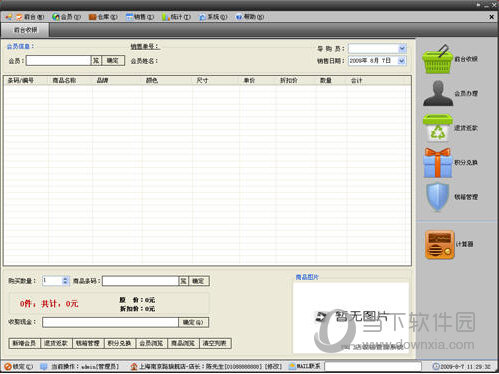
Task: Increase the 购买数量 spinner value
Action: pyautogui.click(x=65, y=279)
